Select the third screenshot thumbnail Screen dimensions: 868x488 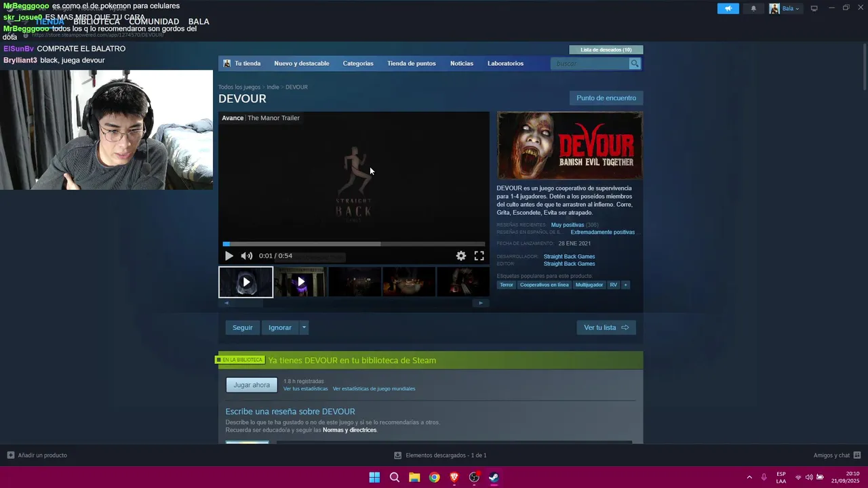pyautogui.click(x=355, y=282)
